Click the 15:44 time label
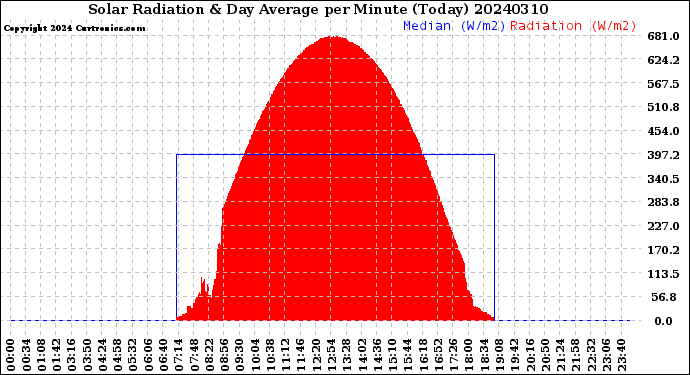 pos(408,355)
